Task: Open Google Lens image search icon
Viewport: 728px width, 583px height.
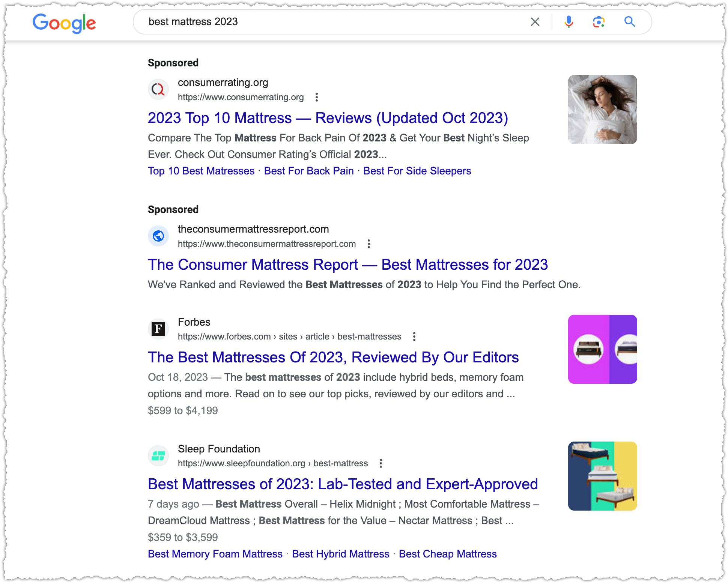Action: click(x=599, y=22)
